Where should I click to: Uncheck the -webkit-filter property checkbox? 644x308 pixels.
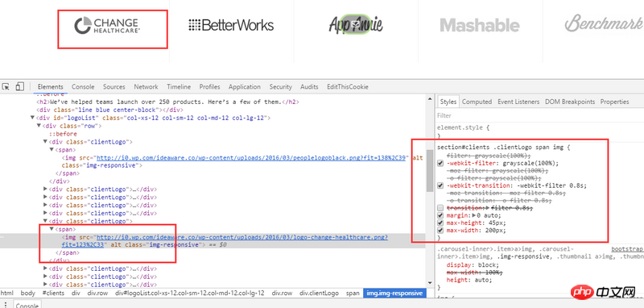coord(440,163)
